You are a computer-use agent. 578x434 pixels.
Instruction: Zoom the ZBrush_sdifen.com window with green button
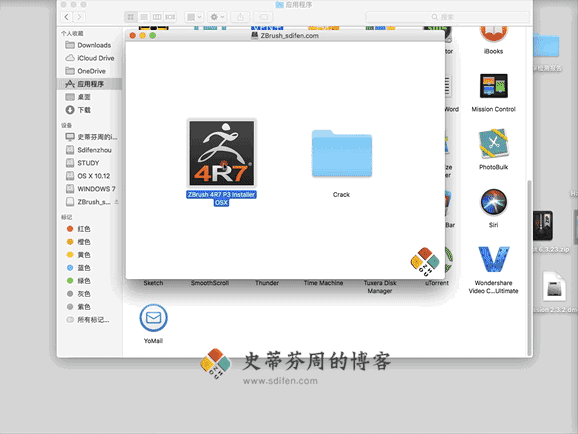point(152,35)
